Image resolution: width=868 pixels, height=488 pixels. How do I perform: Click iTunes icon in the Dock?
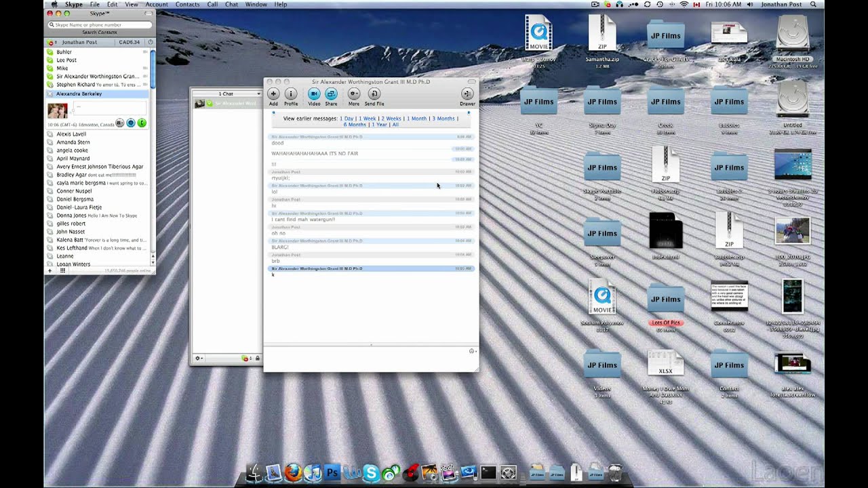coord(313,472)
